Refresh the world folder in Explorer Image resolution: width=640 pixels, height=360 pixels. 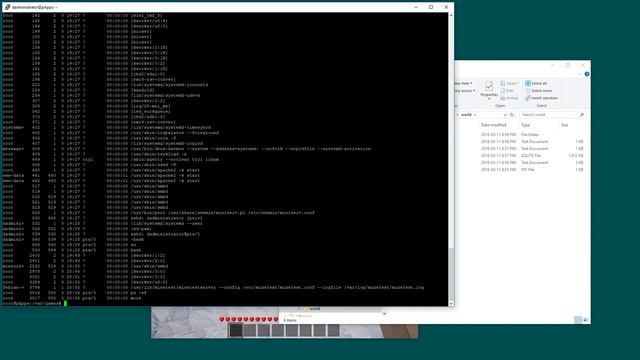pos(512,115)
